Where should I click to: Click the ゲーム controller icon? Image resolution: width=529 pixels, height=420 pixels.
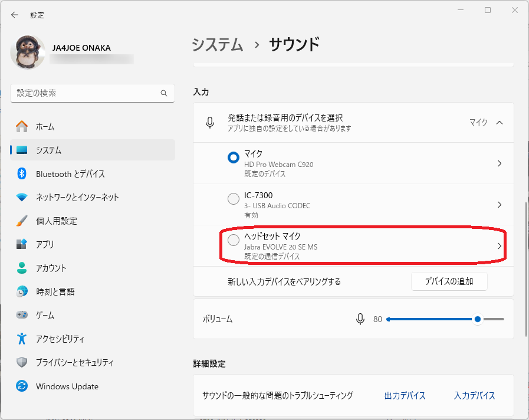coord(22,315)
